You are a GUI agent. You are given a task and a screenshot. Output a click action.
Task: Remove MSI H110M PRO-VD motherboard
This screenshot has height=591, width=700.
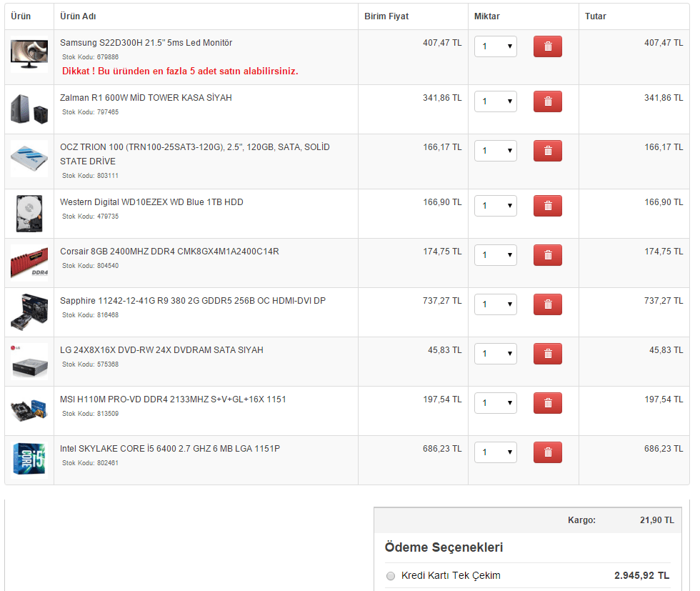coord(548,403)
